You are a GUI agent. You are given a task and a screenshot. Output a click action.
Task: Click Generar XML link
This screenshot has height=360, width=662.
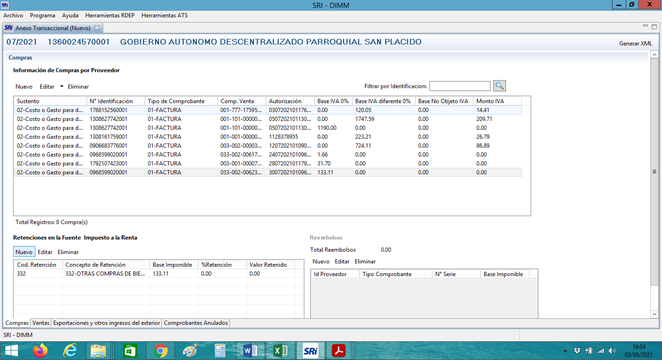pos(635,43)
